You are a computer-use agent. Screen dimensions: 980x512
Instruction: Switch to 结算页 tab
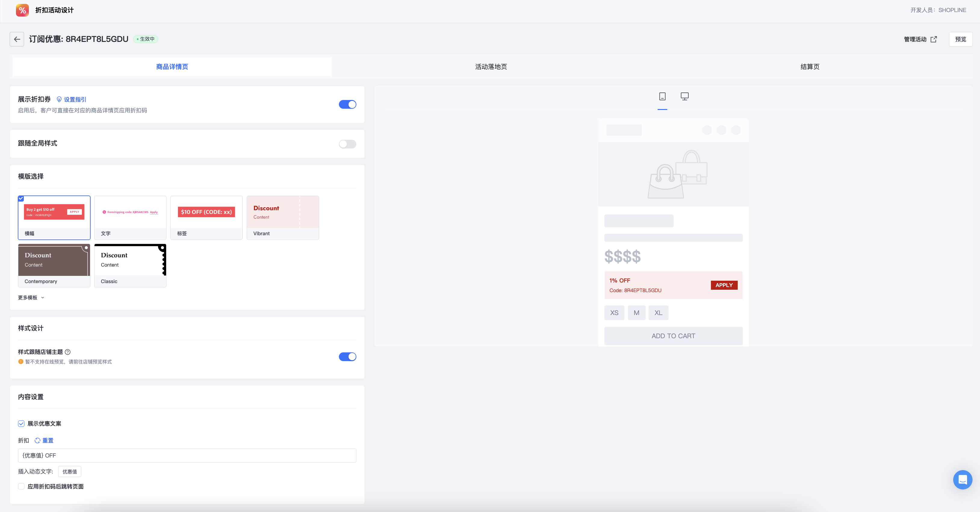pos(810,67)
